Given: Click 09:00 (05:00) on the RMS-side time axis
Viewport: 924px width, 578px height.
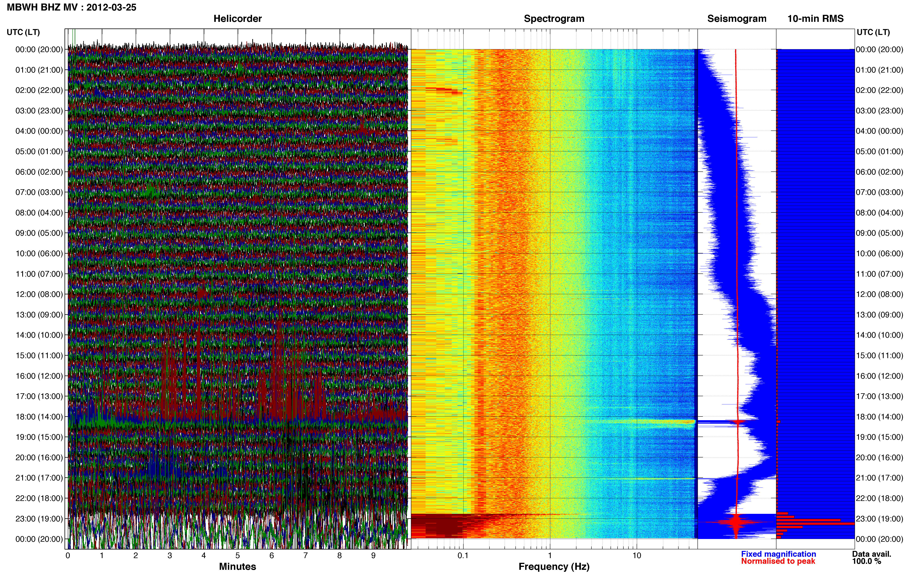Looking at the screenshot, I should coord(879,233).
